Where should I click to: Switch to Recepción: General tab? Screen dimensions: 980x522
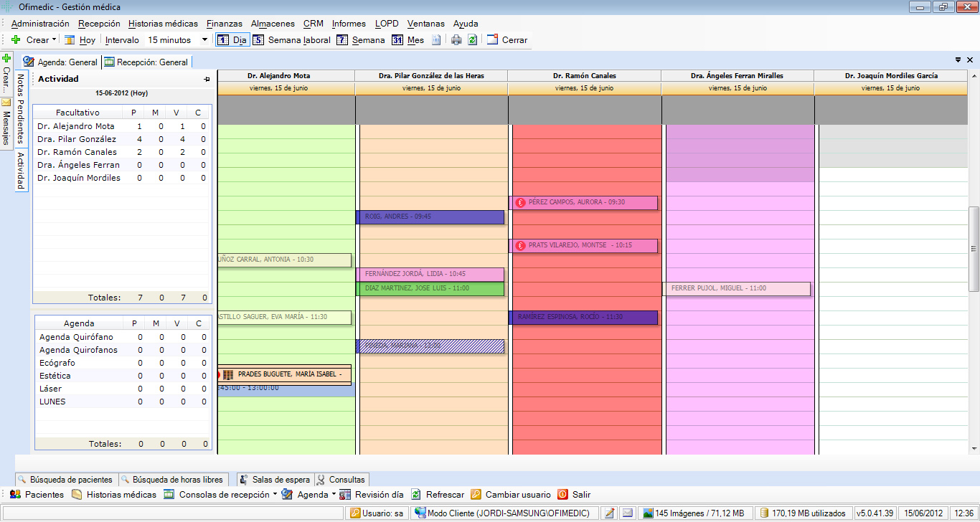pos(146,62)
